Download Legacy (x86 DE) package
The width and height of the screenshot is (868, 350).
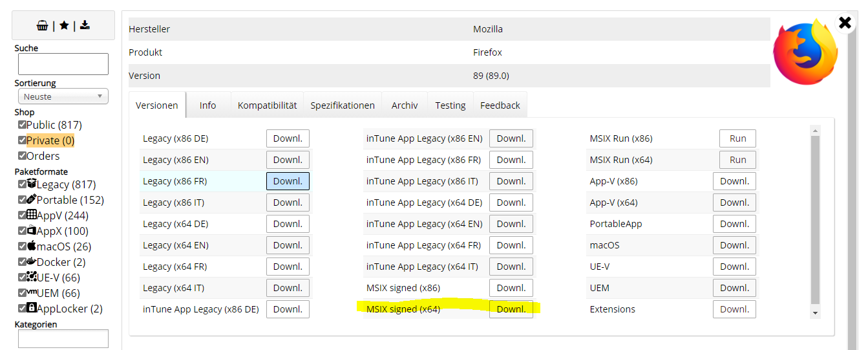pyautogui.click(x=288, y=138)
